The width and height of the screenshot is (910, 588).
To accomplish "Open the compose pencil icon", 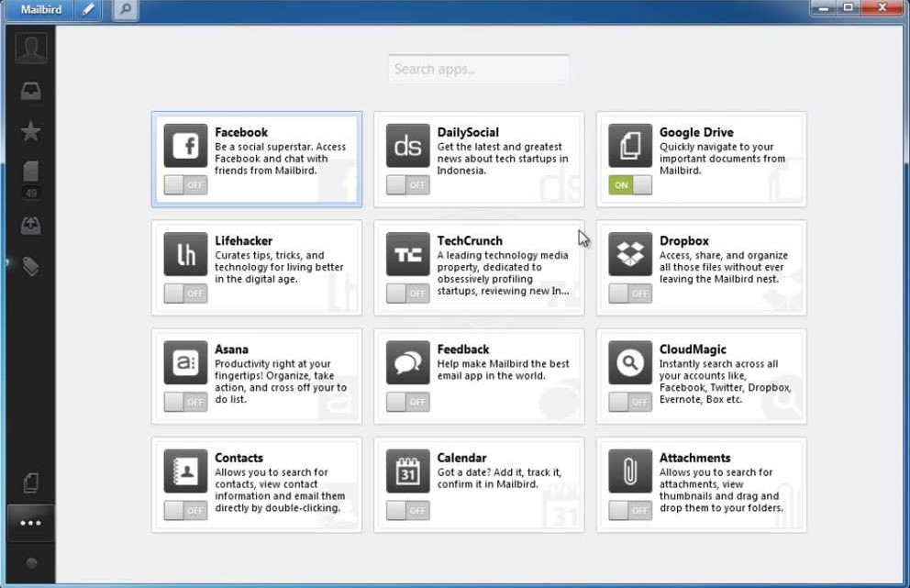I will (87, 9).
